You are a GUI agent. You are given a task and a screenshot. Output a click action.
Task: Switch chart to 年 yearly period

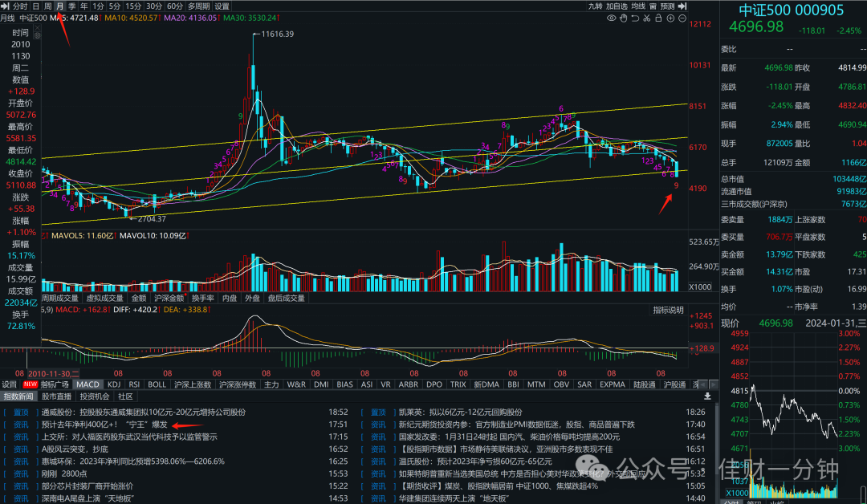[x=84, y=6]
